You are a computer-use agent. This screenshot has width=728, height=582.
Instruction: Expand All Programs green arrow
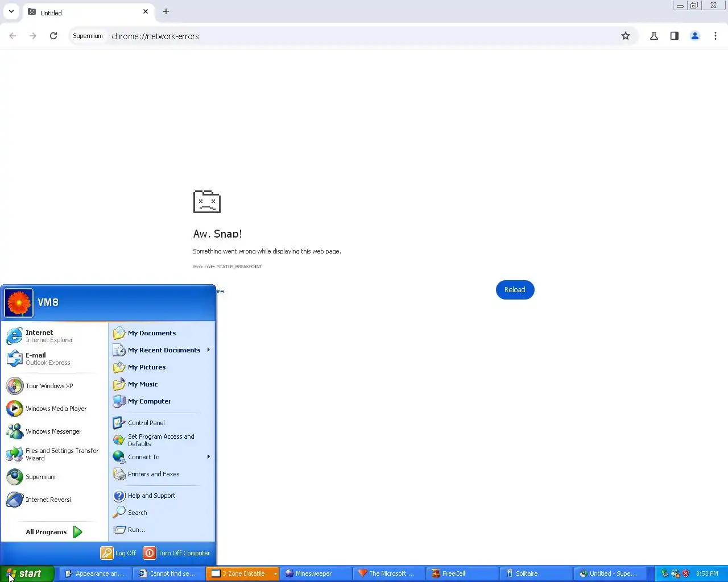tap(78, 532)
